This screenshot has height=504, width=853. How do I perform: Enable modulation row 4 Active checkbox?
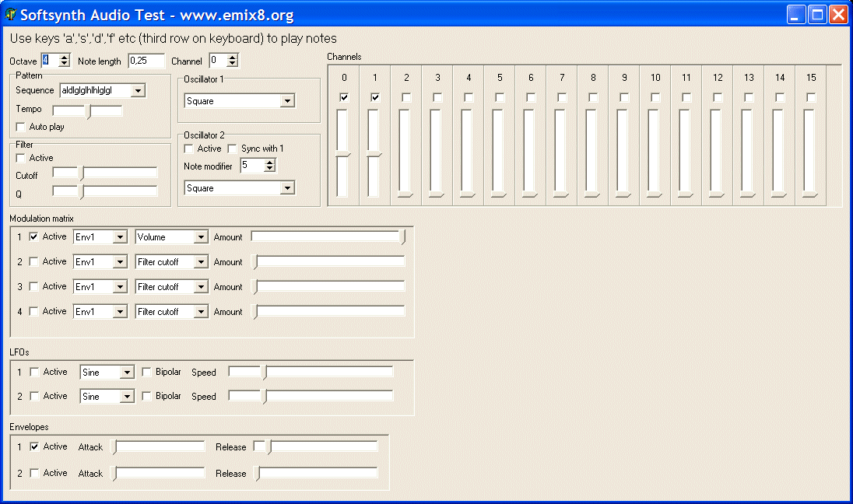point(33,311)
